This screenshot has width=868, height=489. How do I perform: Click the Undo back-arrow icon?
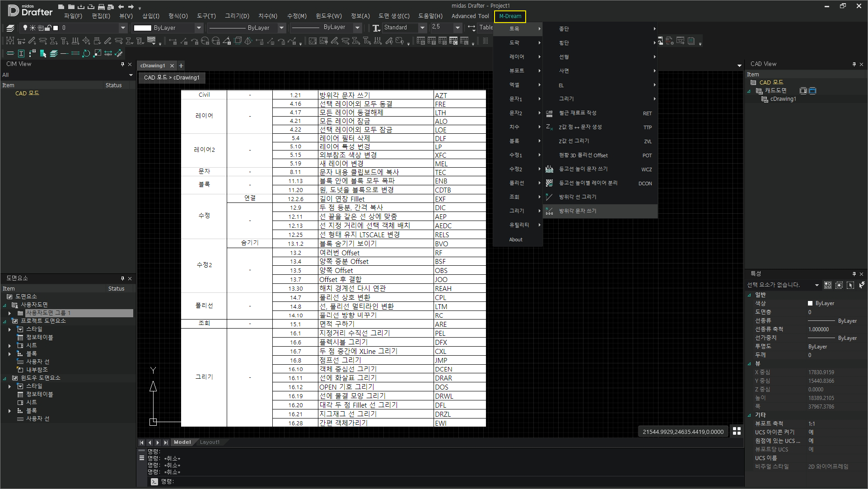[x=121, y=7]
